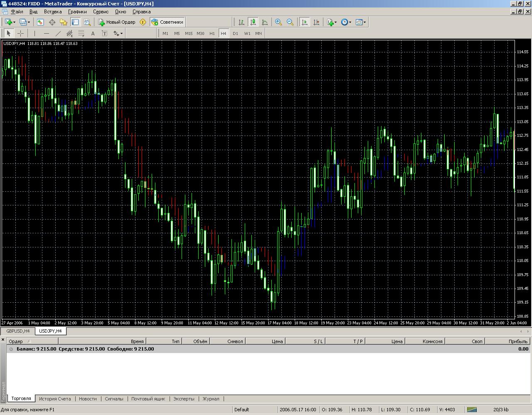The image size is (532, 415).
Task: Switch to the GBPUSD,H4 chart tab
Action: (18, 331)
